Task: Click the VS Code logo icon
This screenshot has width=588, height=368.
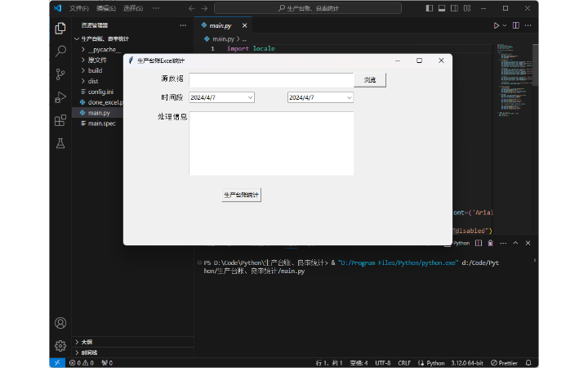Action: (x=57, y=8)
